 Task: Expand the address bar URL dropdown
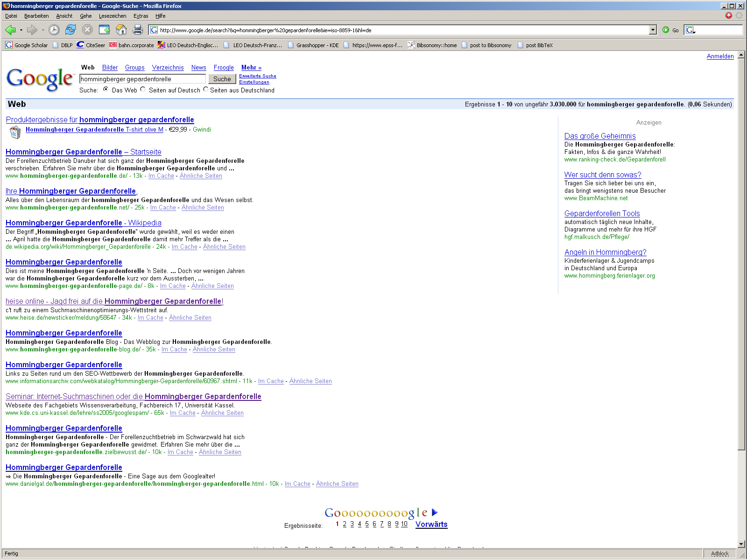click(653, 30)
